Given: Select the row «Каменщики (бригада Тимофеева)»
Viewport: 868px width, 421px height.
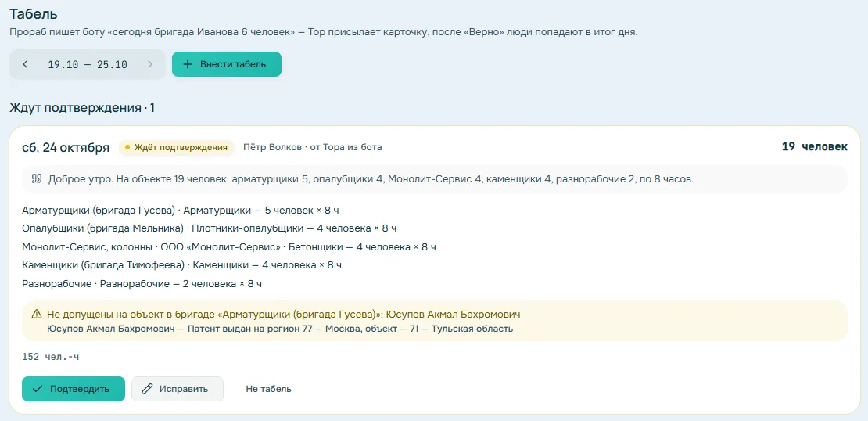Looking at the screenshot, I should [182, 265].
